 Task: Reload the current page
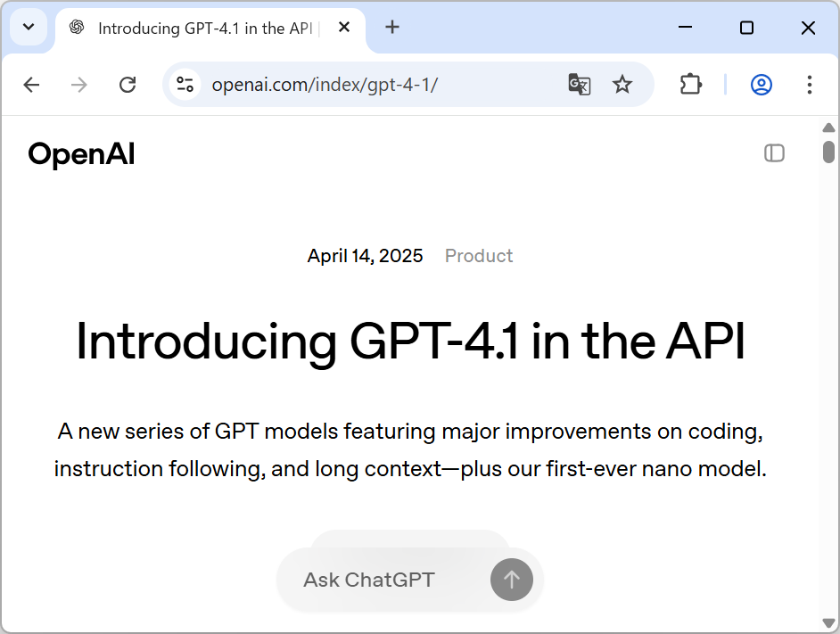click(x=128, y=84)
